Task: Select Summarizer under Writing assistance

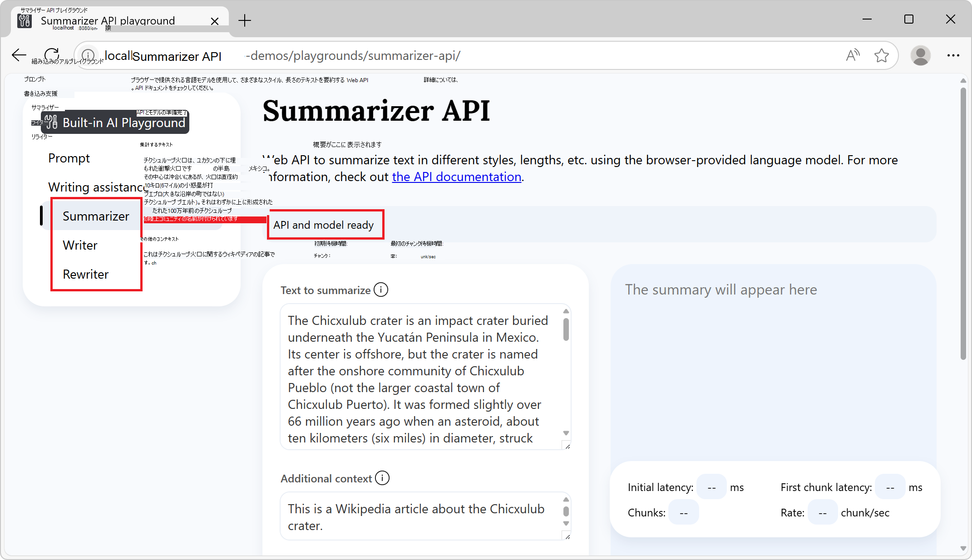Action: pyautogui.click(x=96, y=216)
